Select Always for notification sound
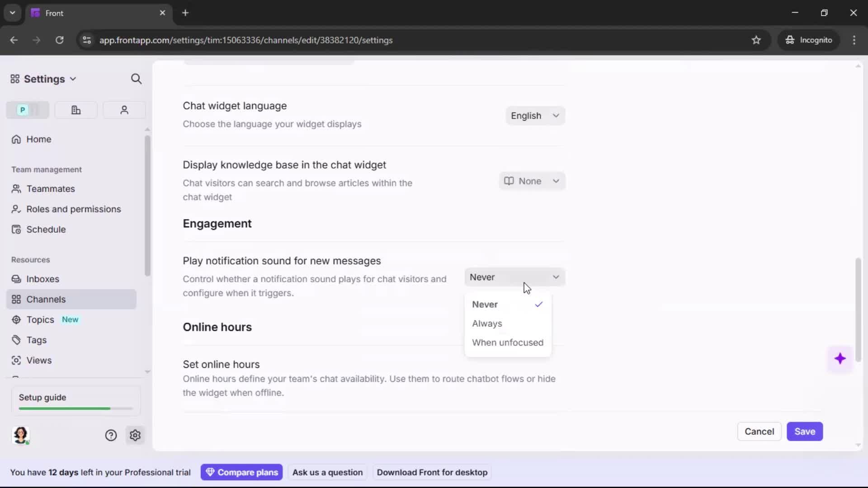The width and height of the screenshot is (868, 488). point(487,324)
